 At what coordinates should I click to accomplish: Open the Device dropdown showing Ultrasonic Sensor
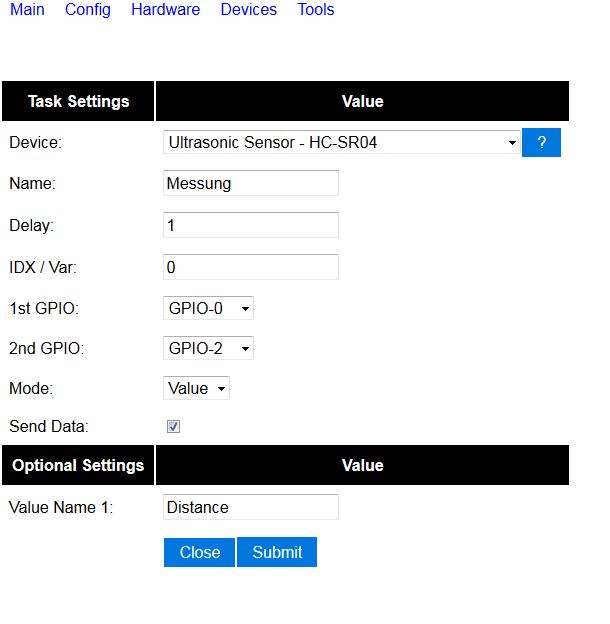341,142
